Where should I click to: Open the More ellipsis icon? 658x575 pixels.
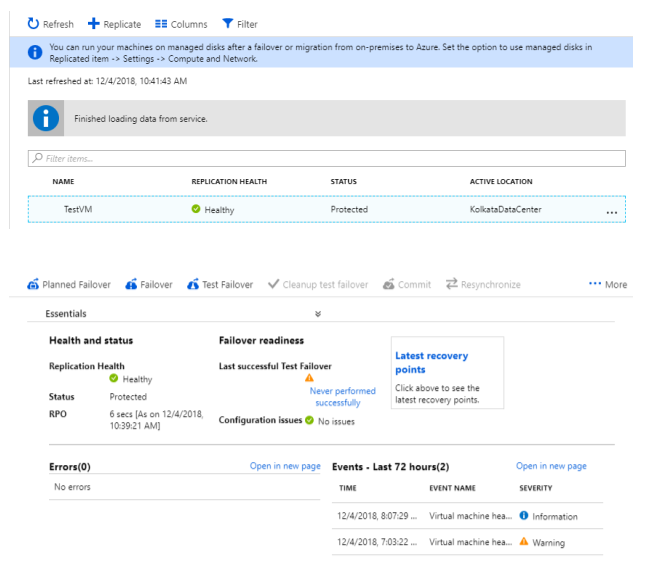[595, 284]
